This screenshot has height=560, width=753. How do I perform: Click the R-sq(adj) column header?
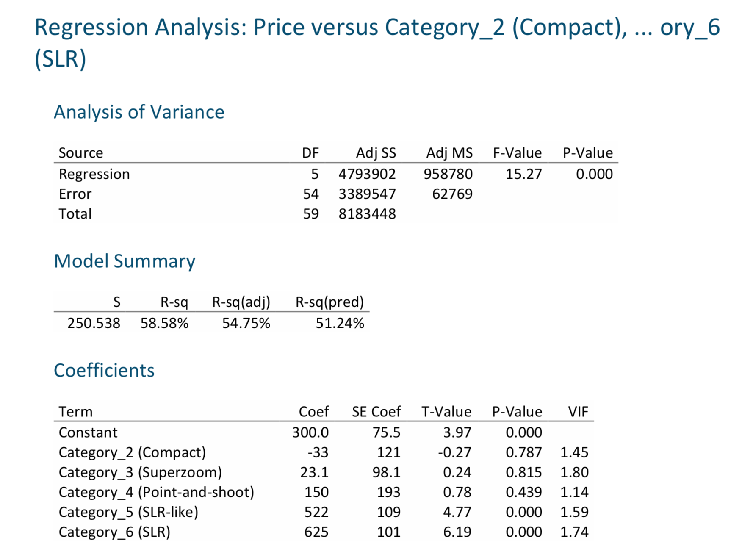click(x=241, y=302)
